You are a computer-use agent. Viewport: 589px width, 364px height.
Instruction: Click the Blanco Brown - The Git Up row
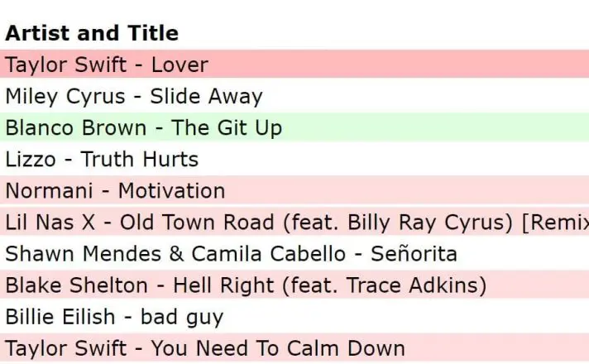pyautogui.click(x=144, y=127)
